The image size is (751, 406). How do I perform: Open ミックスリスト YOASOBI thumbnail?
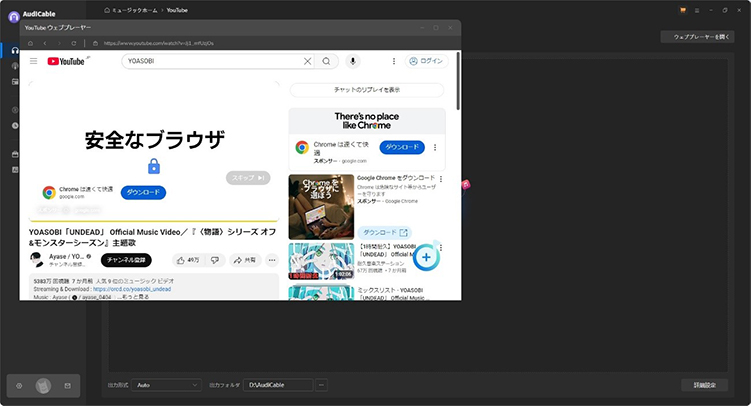pos(321,293)
